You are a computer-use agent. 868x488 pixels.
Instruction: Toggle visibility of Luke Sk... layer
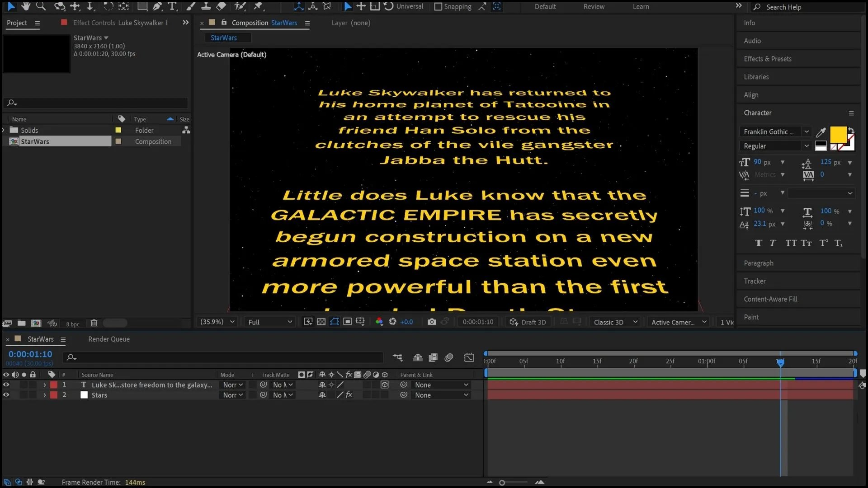tap(5, 385)
